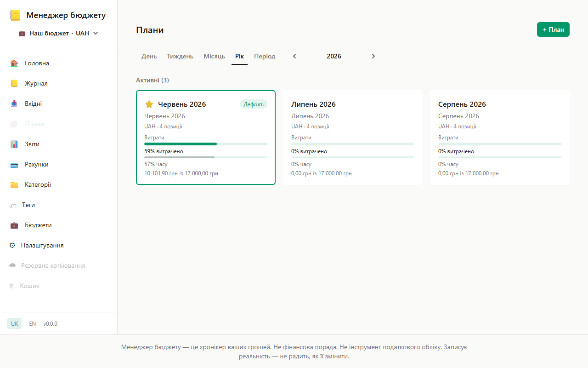Screen dimensions: 588x368
Task: Open Рахунки from the sidebar
Action: point(59,164)
